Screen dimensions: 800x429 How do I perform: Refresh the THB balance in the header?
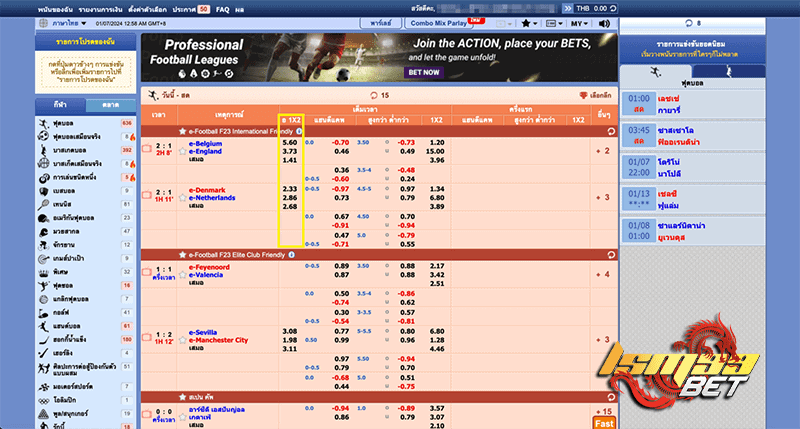613,9
